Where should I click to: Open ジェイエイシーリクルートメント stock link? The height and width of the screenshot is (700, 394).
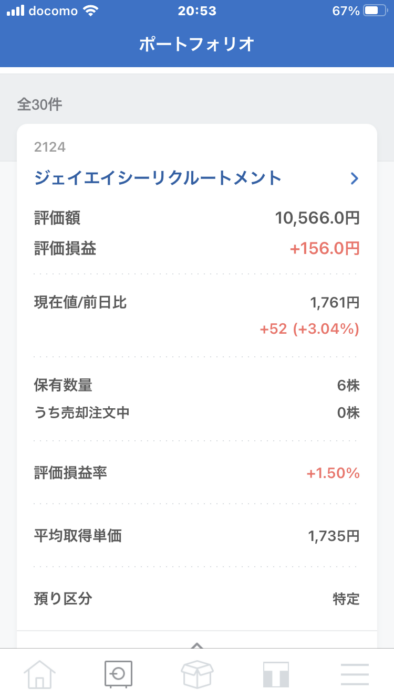point(158,179)
